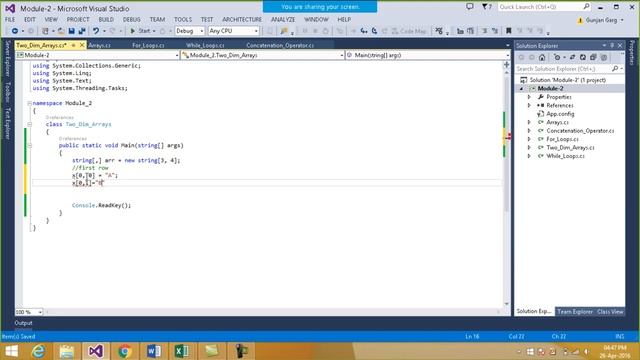The height and width of the screenshot is (360, 640).
Task: Click the Pending Changes Filter icon
Action: [557, 58]
